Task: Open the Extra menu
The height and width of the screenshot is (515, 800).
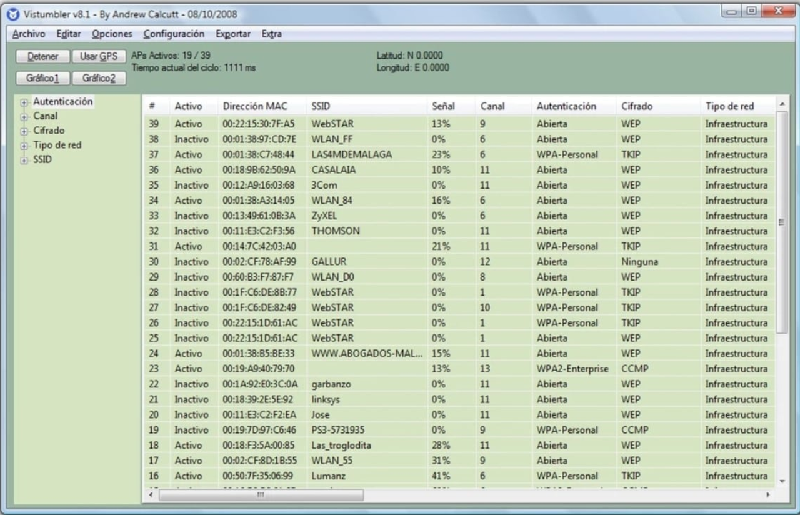Action: tap(271, 34)
